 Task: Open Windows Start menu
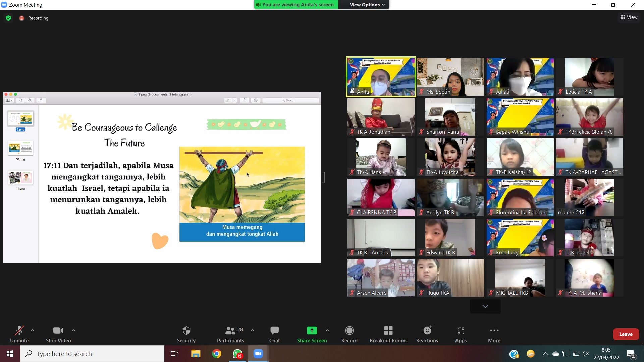click(x=10, y=354)
